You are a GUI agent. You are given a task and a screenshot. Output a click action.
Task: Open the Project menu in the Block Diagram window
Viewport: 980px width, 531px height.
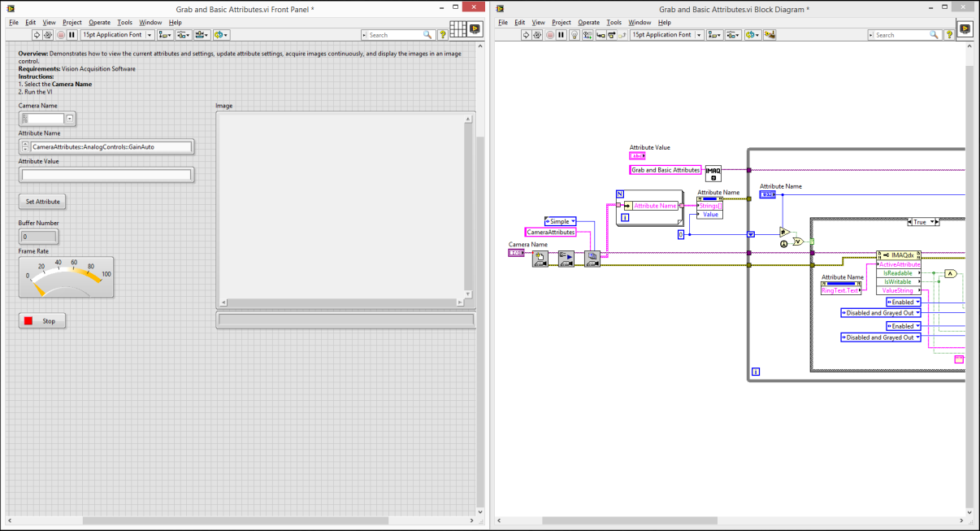562,22
